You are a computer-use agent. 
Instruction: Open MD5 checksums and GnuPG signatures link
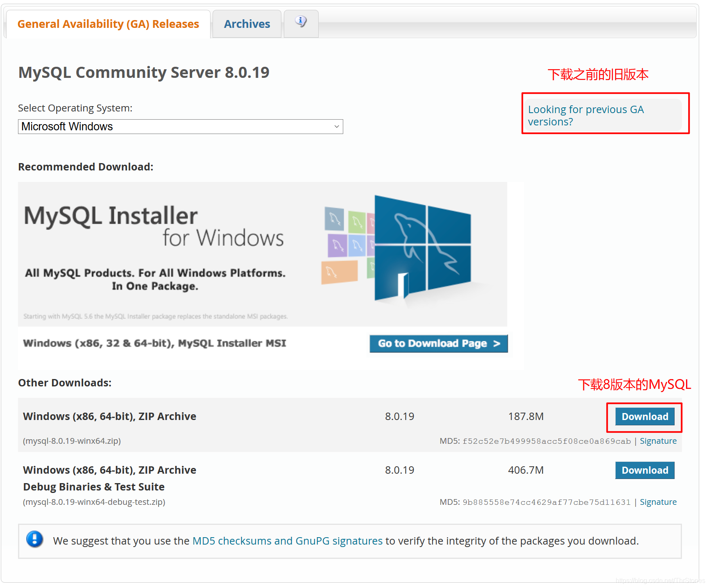(288, 541)
